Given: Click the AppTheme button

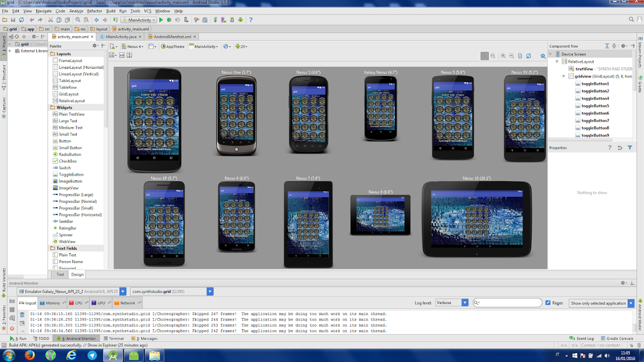Looking at the screenshot, I should [173, 46].
